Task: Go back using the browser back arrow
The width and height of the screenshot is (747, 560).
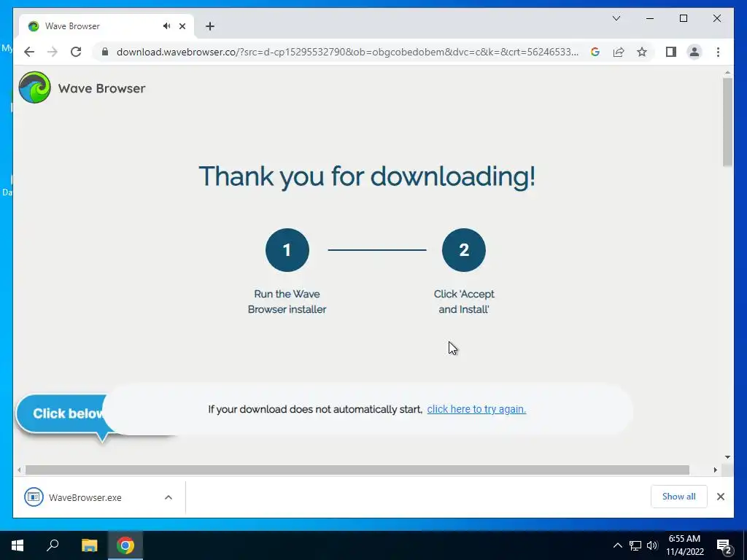Action: point(29,52)
